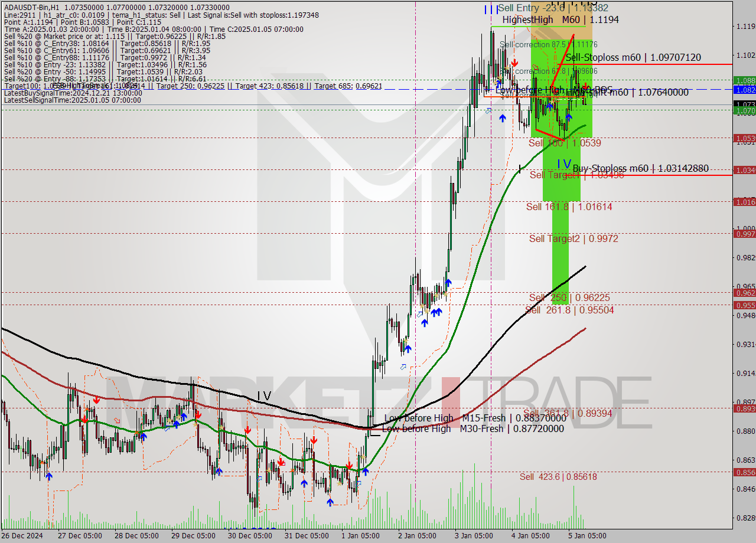Click 'Low before High M15-Fresh | 0.88370000' label
Image resolution: width=756 pixels, height=543 pixels.
(x=475, y=418)
